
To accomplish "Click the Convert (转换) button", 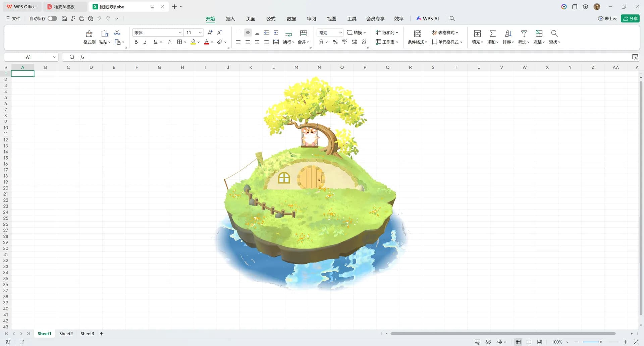I will pyautogui.click(x=356, y=33).
